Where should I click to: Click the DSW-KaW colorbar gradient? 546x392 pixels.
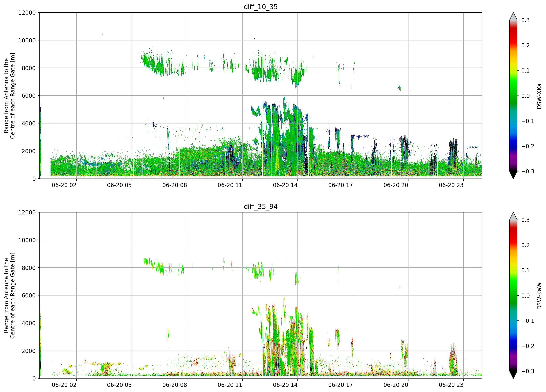pos(513,295)
